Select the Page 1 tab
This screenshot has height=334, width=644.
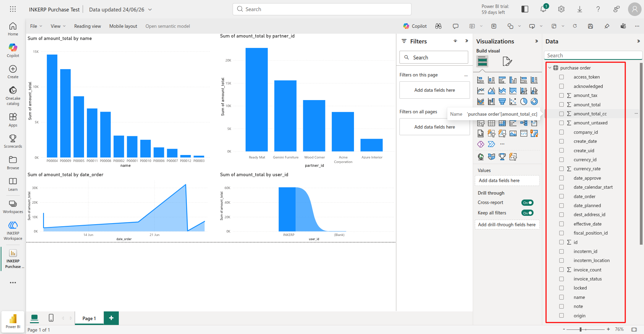[x=89, y=318]
